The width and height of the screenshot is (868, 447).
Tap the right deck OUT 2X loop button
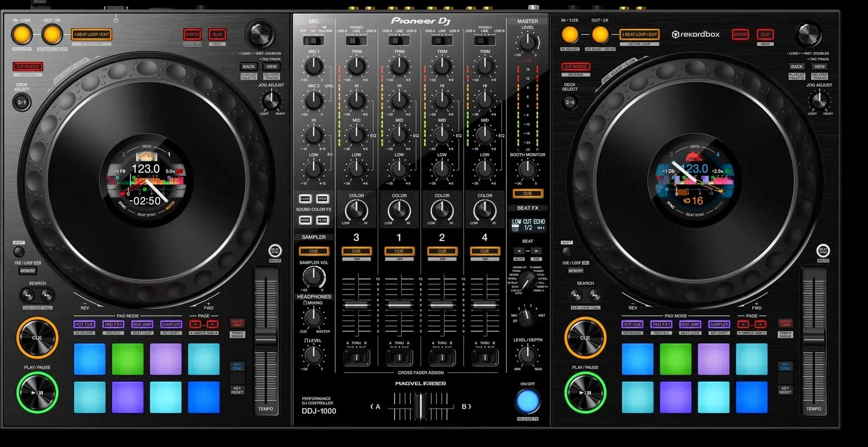[600, 35]
